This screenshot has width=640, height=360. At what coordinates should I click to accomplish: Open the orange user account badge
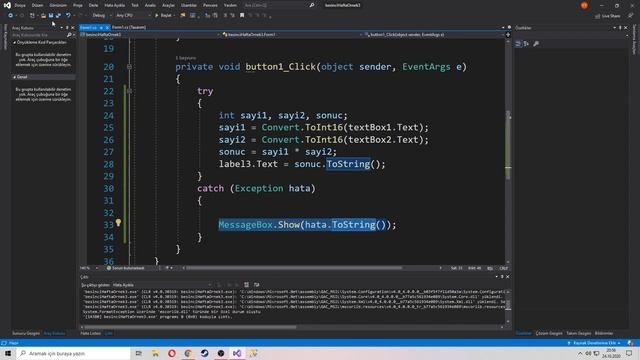(x=584, y=5)
